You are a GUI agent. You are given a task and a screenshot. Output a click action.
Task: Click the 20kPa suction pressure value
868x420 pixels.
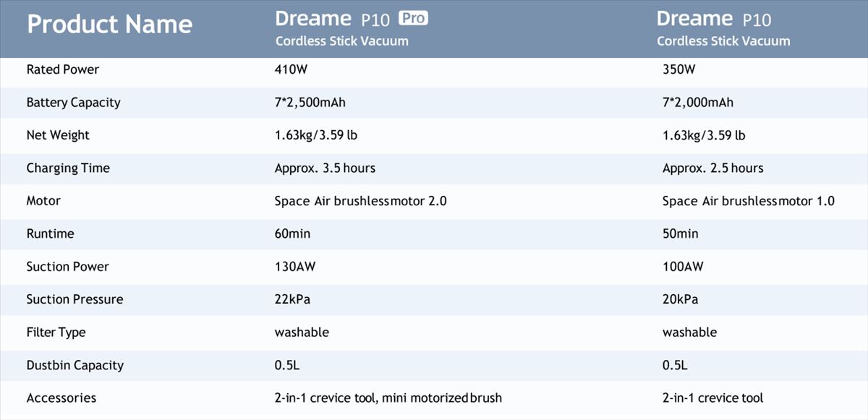[x=680, y=299]
